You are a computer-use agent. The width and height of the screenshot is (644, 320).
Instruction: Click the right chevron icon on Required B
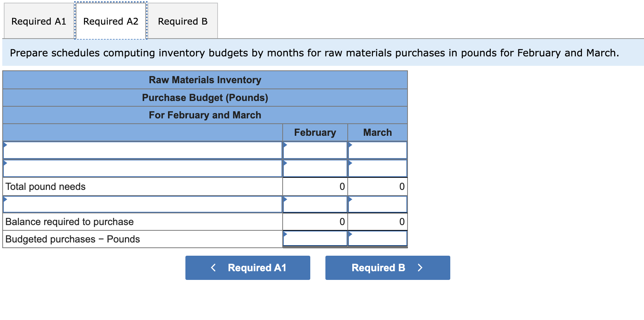pyautogui.click(x=420, y=268)
